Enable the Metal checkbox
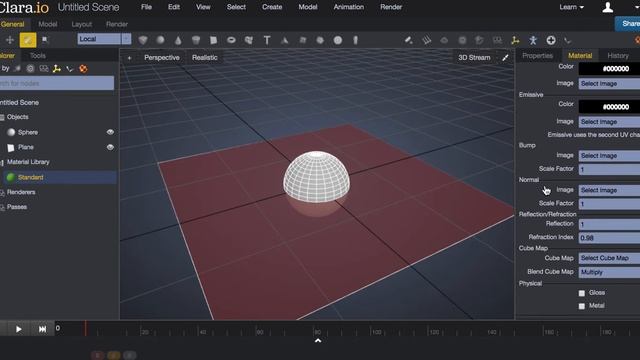This screenshot has height=360, width=640. 582,306
